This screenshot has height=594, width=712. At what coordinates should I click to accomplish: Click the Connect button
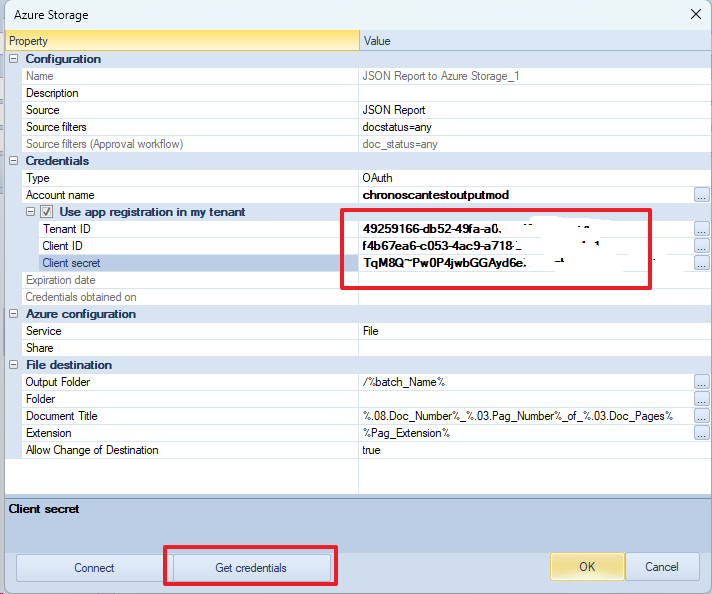[x=94, y=567]
